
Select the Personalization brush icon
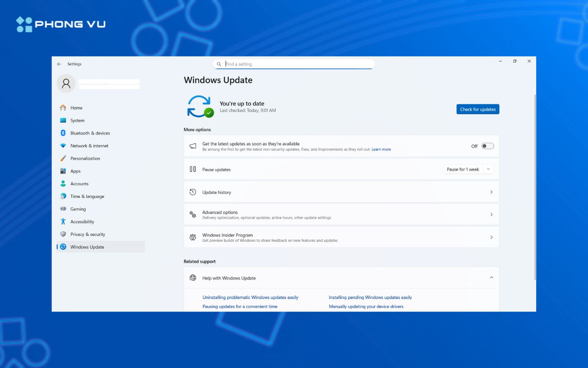tap(63, 158)
